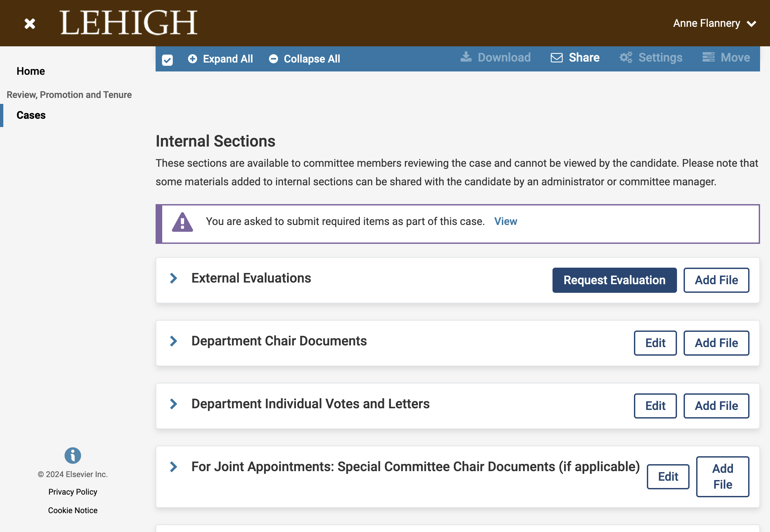Open the View link for required items

(505, 221)
